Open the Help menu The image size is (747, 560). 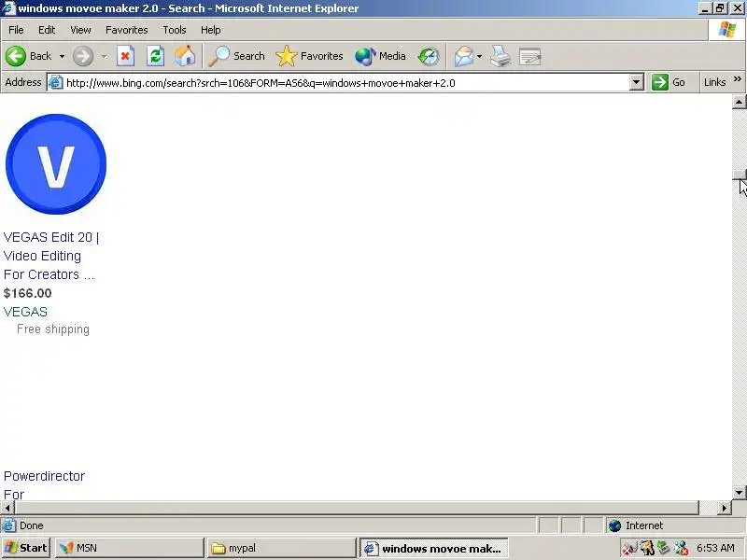(211, 30)
